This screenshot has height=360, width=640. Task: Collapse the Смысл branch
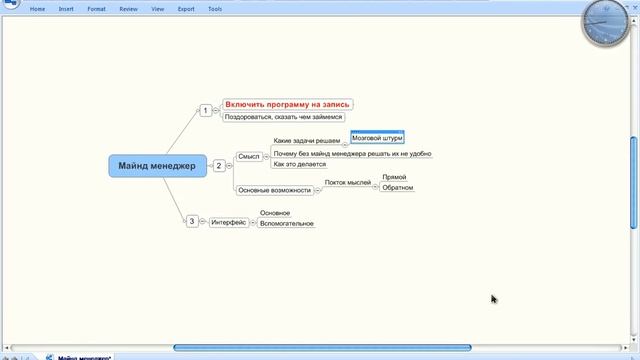click(x=267, y=157)
